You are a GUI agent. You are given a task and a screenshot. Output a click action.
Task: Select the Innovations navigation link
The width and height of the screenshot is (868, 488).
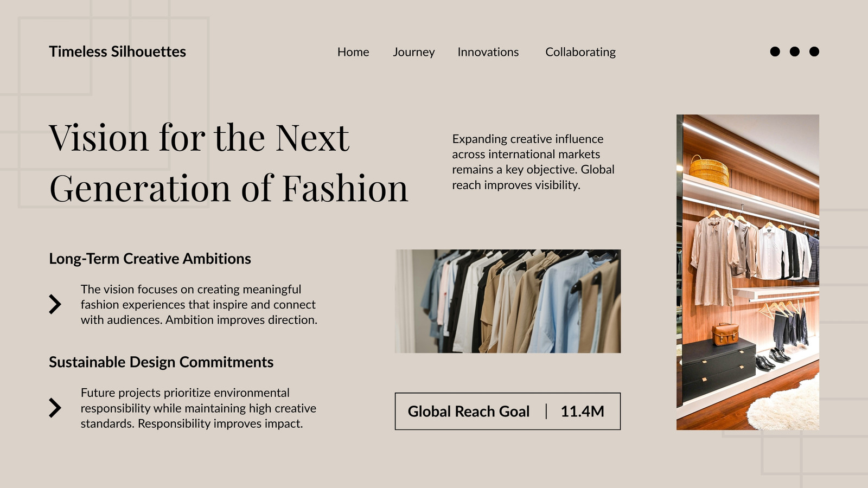488,52
